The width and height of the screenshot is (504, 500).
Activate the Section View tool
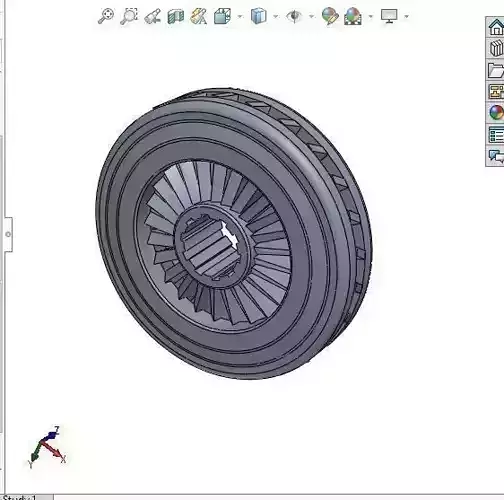176,16
